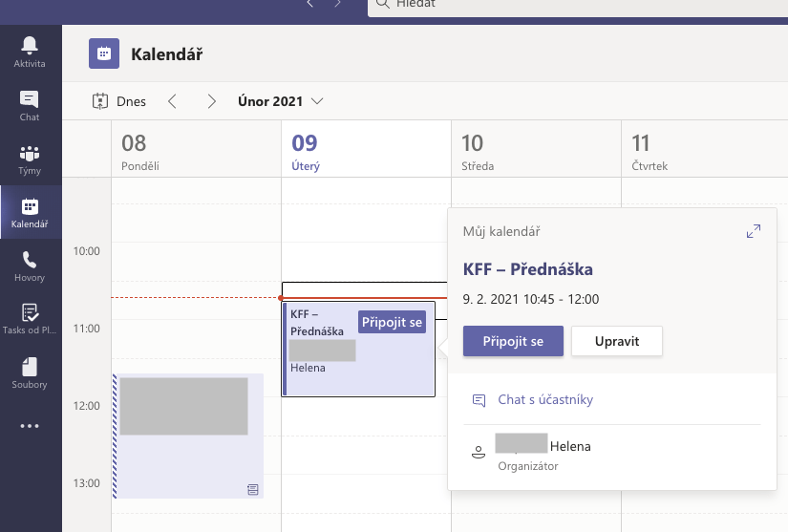Go to next week with right chevron
788x532 pixels.
point(212,101)
